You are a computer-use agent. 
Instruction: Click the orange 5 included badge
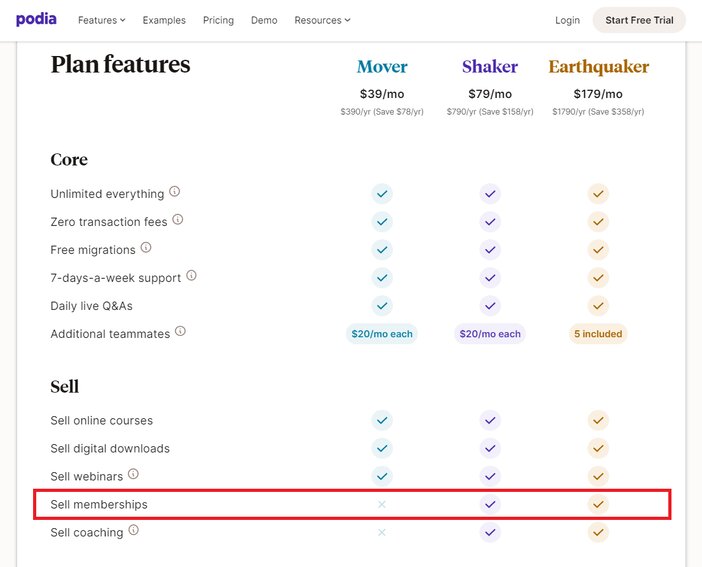[x=598, y=334]
